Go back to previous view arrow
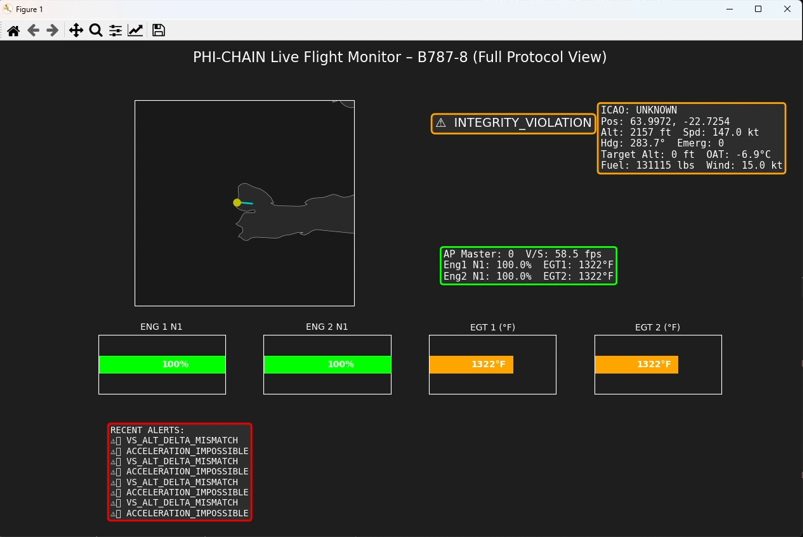Screen dimensions: 803x537 [33, 31]
